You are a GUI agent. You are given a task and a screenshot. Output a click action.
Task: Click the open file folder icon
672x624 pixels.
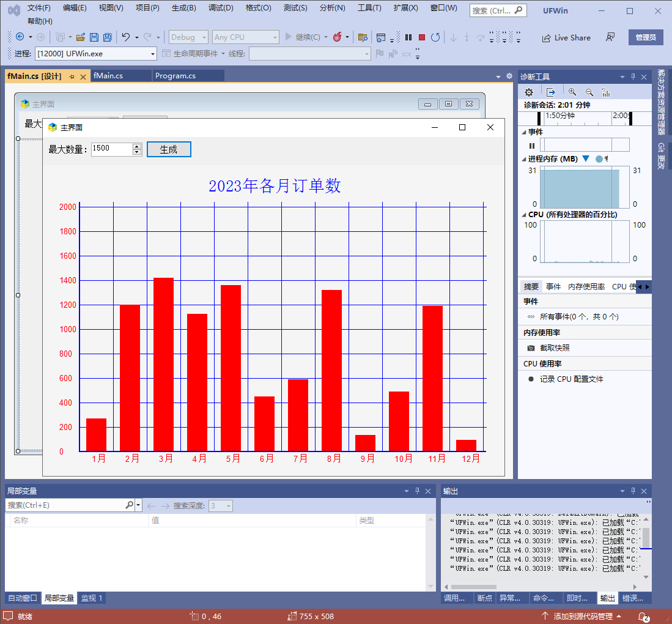pyautogui.click(x=80, y=37)
